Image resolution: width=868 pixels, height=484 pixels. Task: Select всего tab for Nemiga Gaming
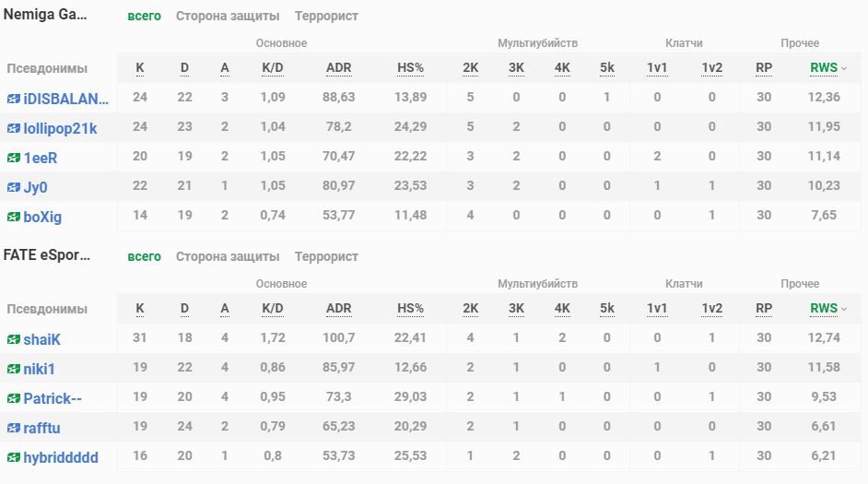coord(144,16)
